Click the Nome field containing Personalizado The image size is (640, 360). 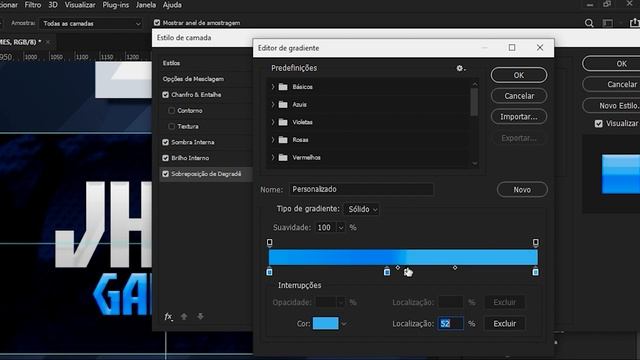pyautogui.click(x=361, y=189)
